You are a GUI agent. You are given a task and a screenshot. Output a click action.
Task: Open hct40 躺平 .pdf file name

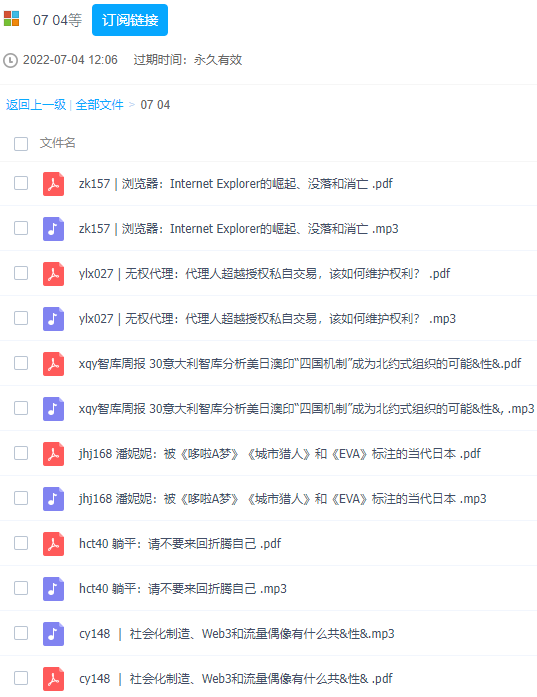point(180,543)
